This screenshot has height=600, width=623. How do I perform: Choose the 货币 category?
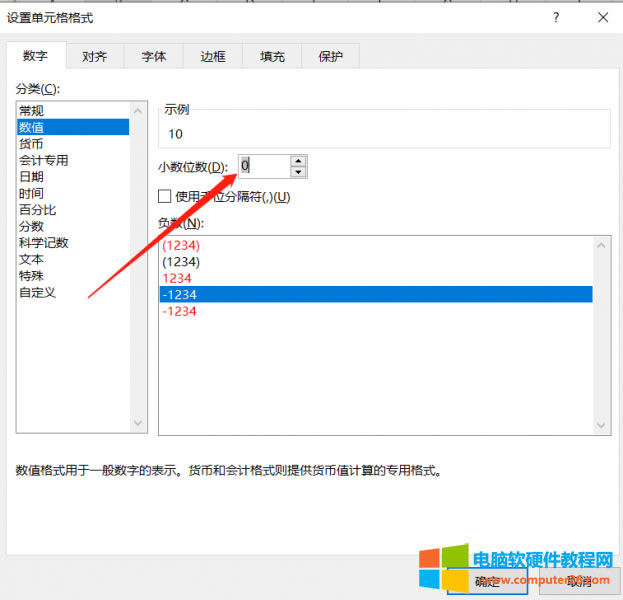[x=32, y=144]
